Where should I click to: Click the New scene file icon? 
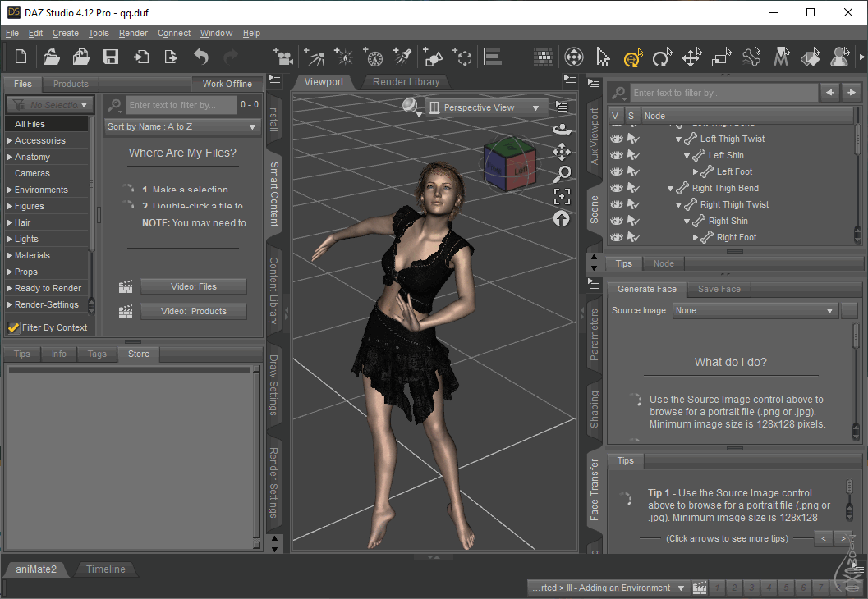21,57
